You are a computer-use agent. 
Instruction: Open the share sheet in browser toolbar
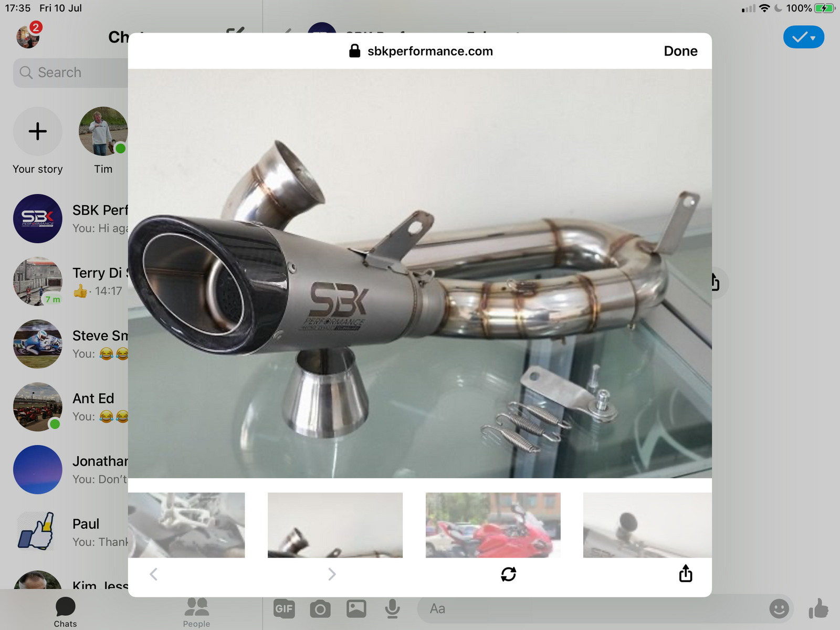(x=685, y=574)
